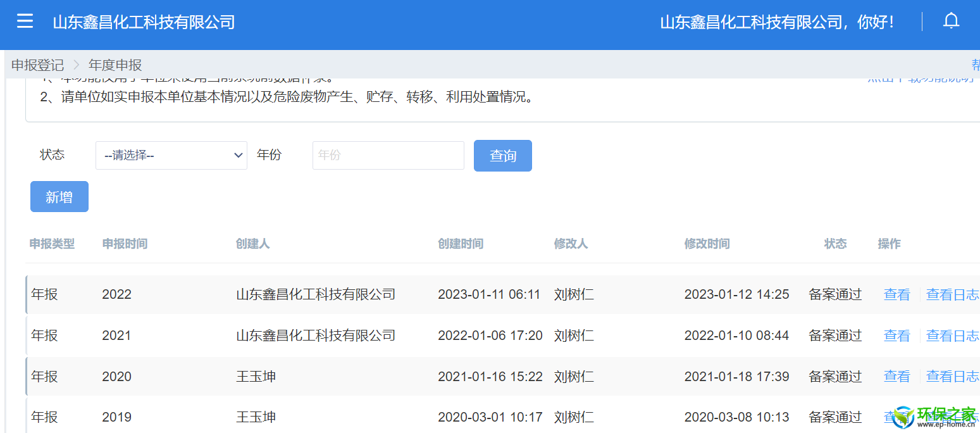Viewport: 980px width, 433px height.
Task: Open the notification bell
Action: click(951, 22)
